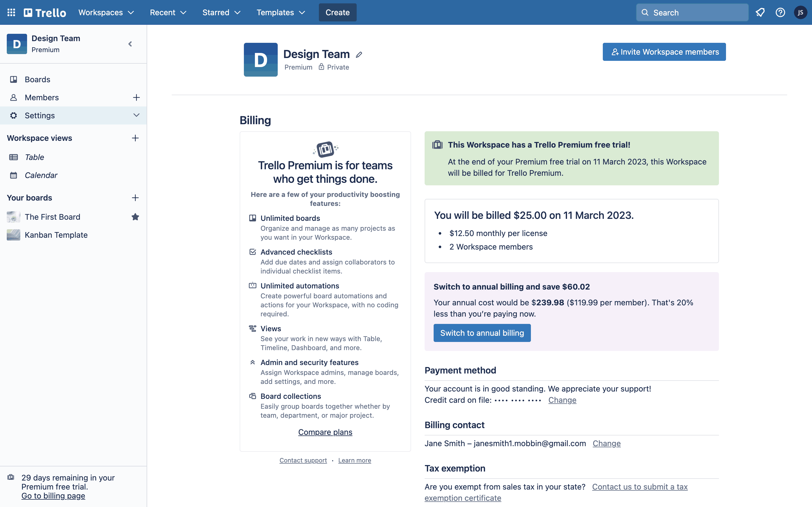The height and width of the screenshot is (507, 812).
Task: Open the Boards icon in the sidebar
Action: coord(14,79)
